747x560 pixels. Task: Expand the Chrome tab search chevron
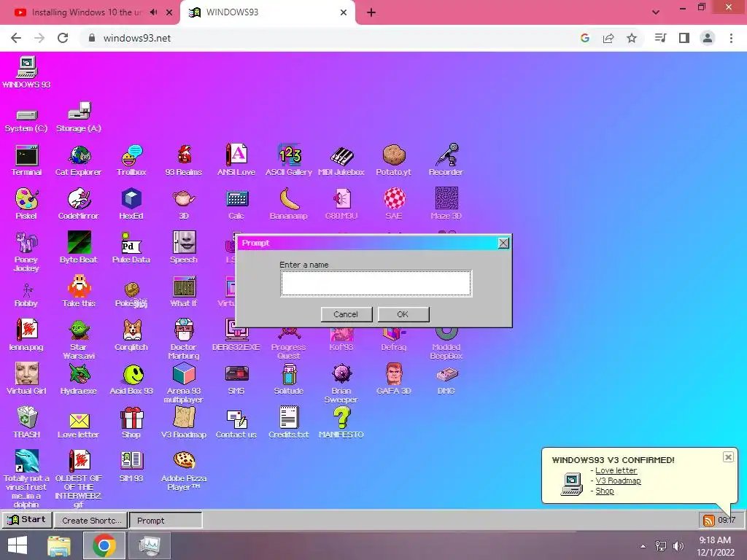pyautogui.click(x=656, y=12)
